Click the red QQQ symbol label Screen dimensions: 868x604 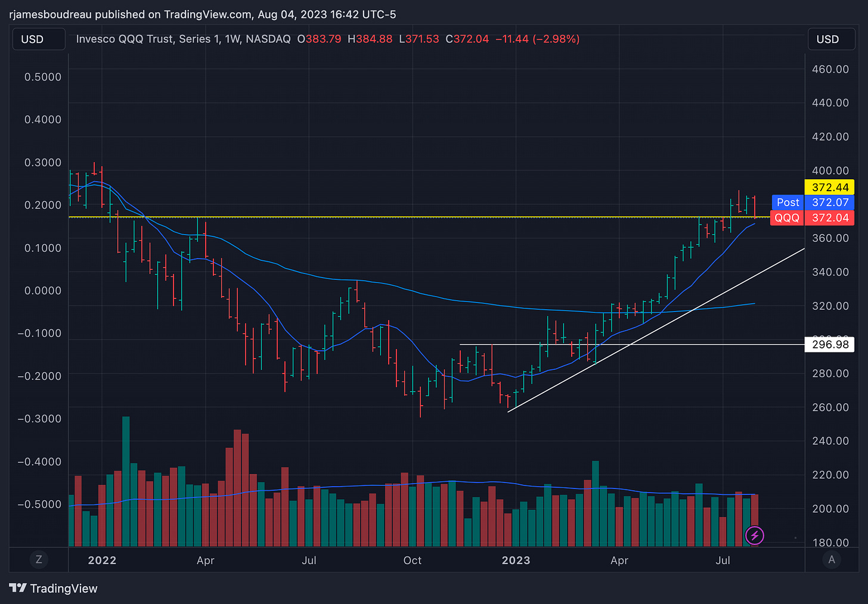click(787, 218)
